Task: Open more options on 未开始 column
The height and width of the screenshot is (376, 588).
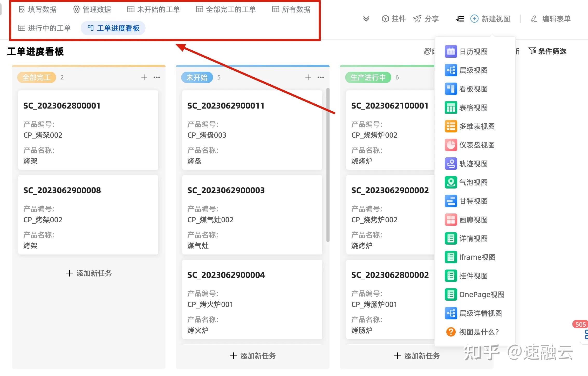Action: coord(321,77)
